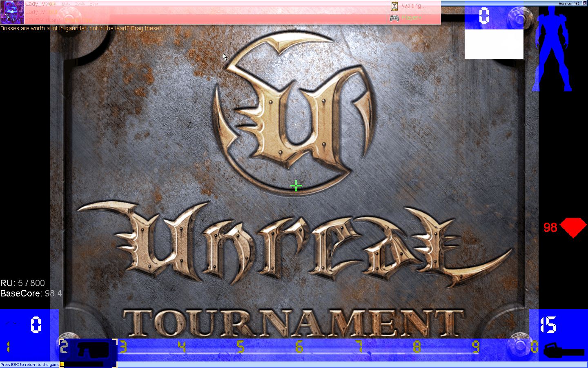Select weapon slot 7

tap(359, 348)
